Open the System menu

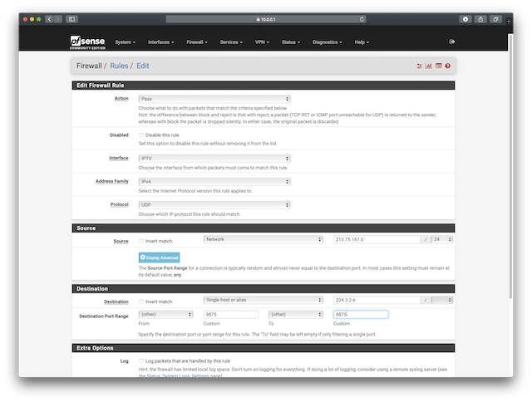[x=125, y=42]
